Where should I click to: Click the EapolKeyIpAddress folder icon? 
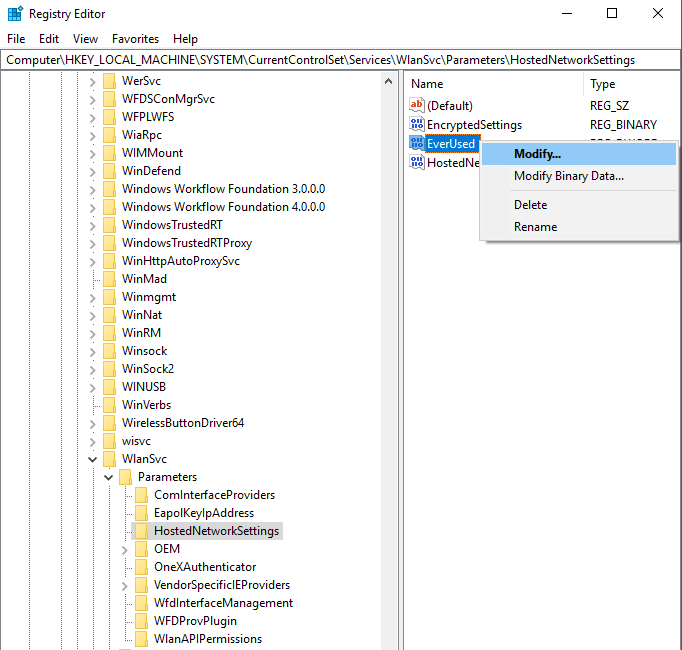click(142, 513)
